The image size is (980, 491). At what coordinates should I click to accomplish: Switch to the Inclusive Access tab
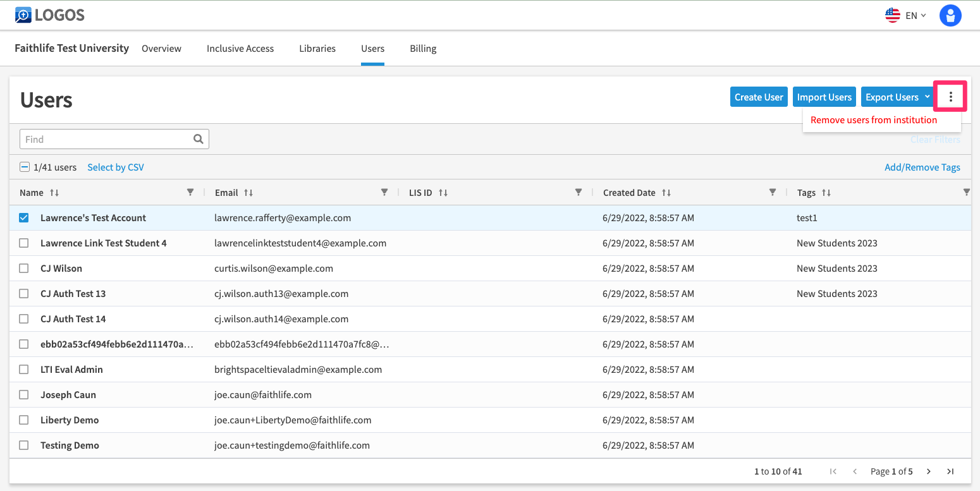(x=240, y=49)
